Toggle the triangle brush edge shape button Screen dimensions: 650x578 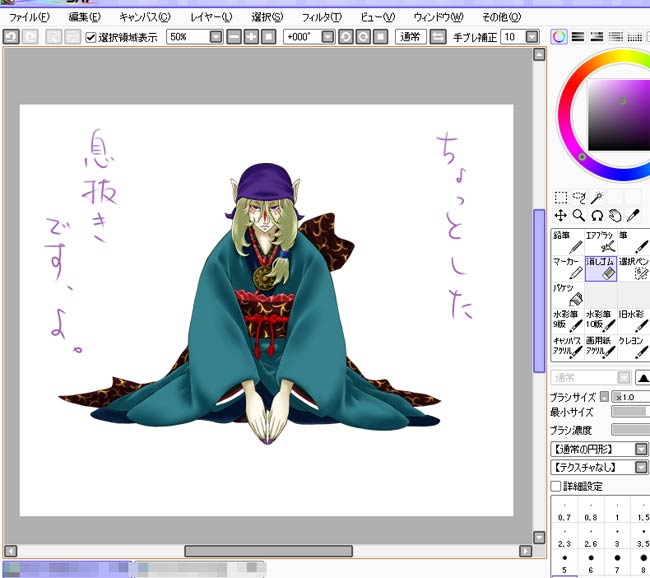click(x=643, y=378)
